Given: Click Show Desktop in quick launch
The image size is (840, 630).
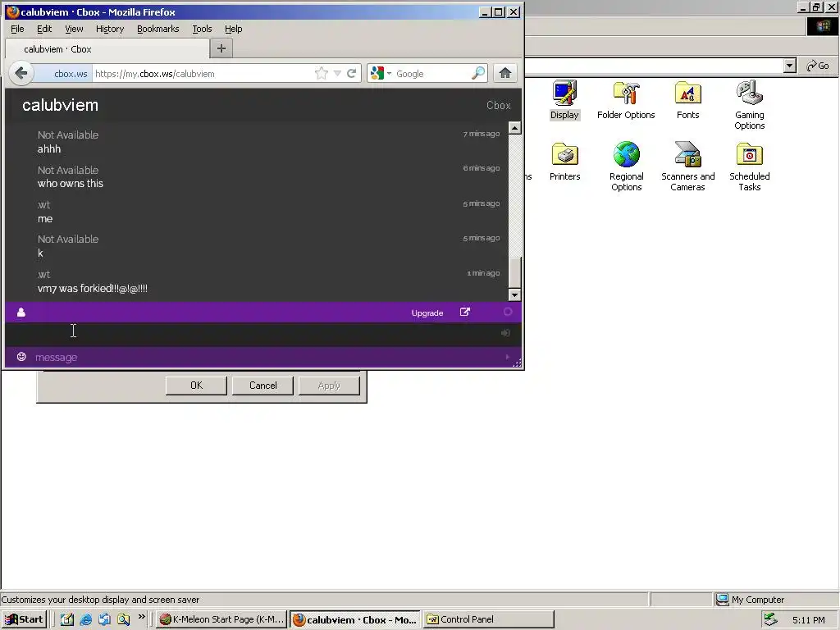Looking at the screenshot, I should click(x=67, y=619).
